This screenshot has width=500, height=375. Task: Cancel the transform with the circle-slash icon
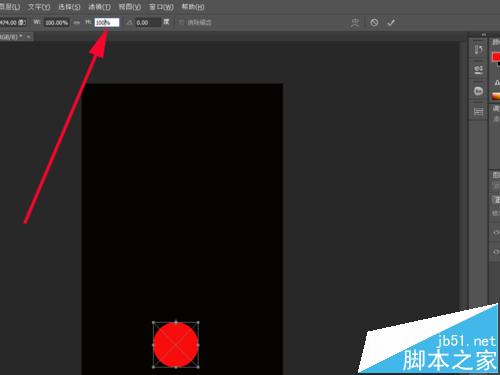[x=374, y=23]
